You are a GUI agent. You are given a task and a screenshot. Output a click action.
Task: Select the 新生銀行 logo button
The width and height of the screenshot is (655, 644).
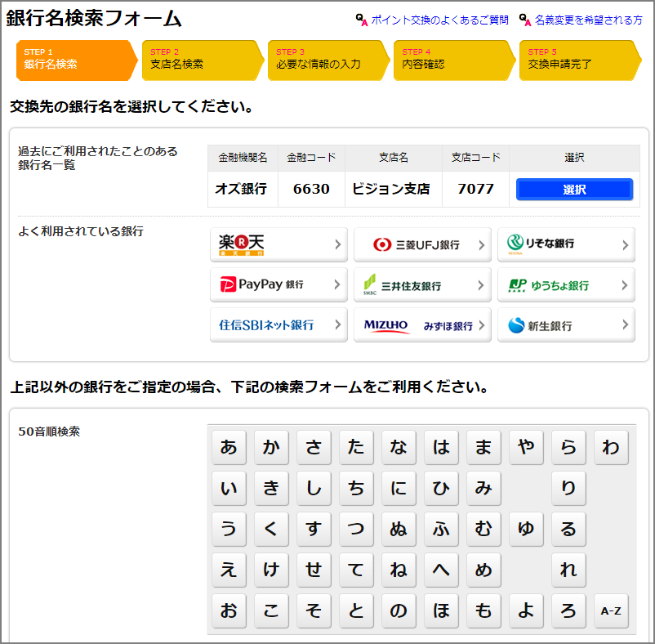pyautogui.click(x=566, y=324)
